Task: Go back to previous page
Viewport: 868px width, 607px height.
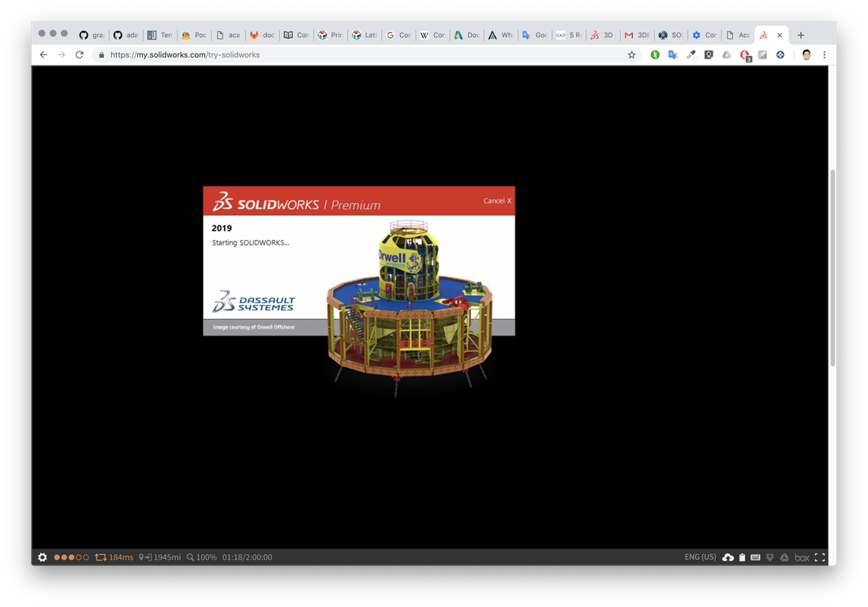Action: pyautogui.click(x=43, y=54)
